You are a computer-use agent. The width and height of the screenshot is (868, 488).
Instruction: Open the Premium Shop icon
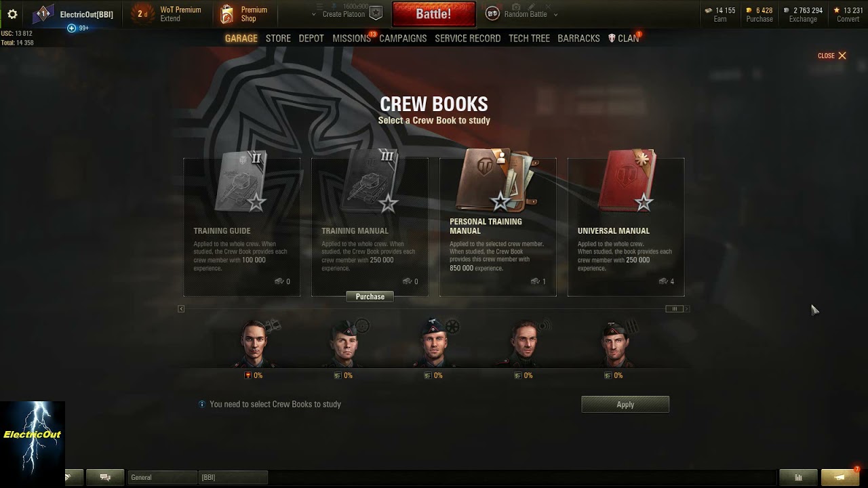click(x=227, y=14)
